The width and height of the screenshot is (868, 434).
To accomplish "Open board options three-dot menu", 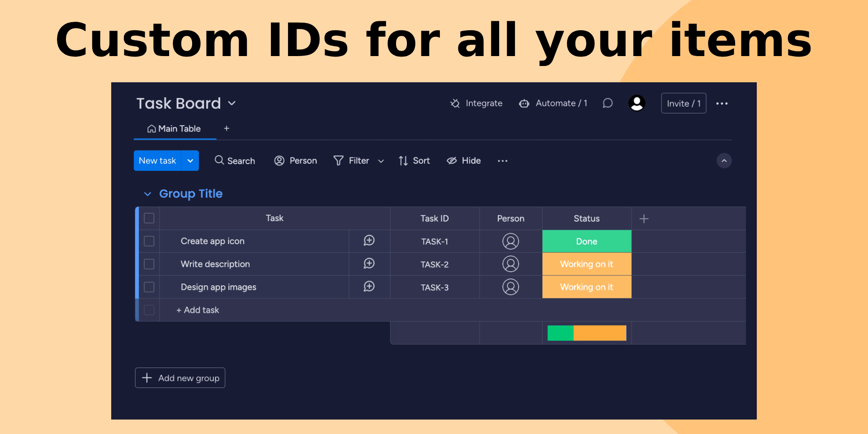I will click(722, 104).
